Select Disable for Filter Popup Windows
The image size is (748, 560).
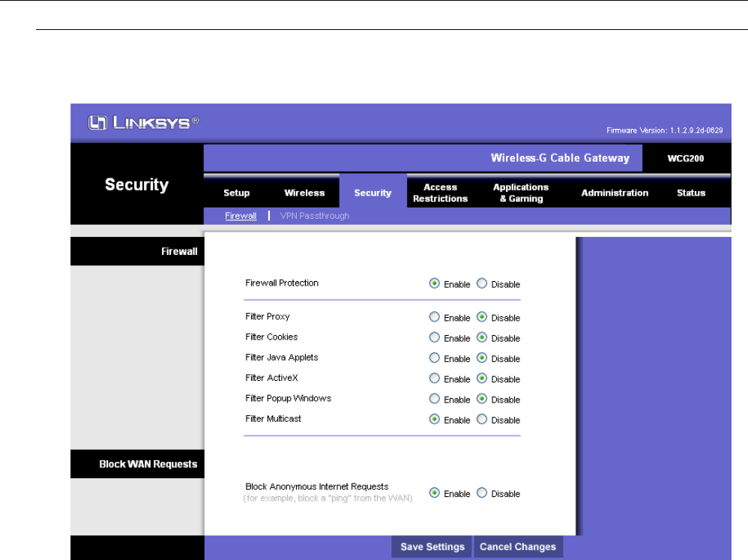[x=482, y=399]
